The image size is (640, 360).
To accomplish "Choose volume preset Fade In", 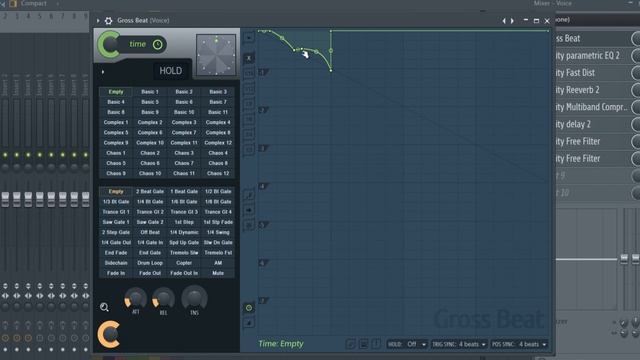I will [x=116, y=273].
